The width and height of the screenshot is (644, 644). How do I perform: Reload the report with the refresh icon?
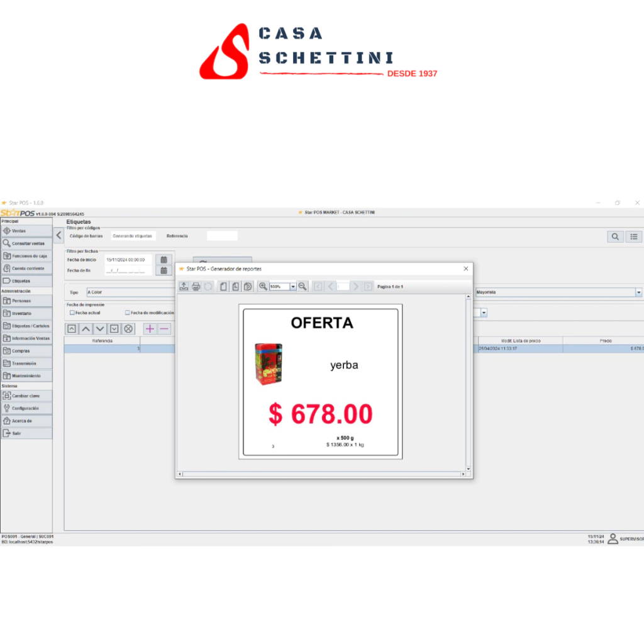[x=208, y=287]
